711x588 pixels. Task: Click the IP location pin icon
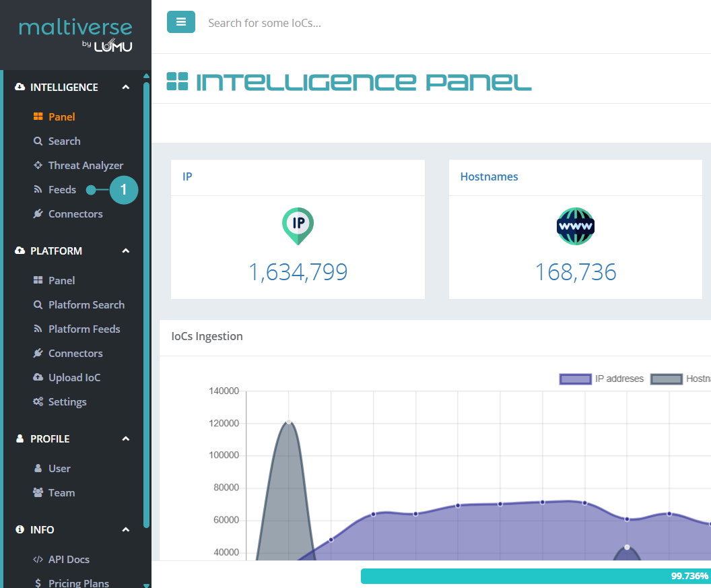coord(298,226)
